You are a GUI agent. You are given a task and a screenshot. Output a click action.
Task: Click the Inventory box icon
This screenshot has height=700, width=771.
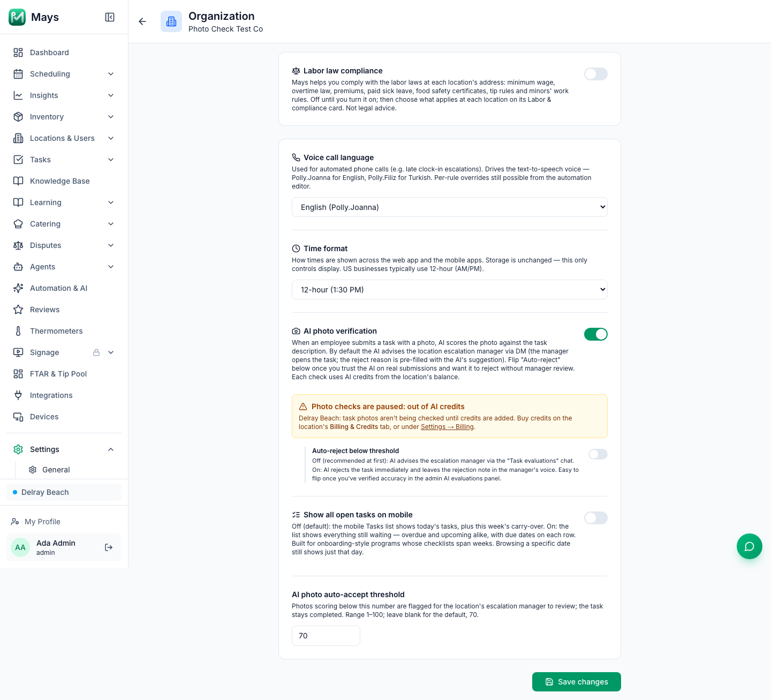[x=18, y=117]
